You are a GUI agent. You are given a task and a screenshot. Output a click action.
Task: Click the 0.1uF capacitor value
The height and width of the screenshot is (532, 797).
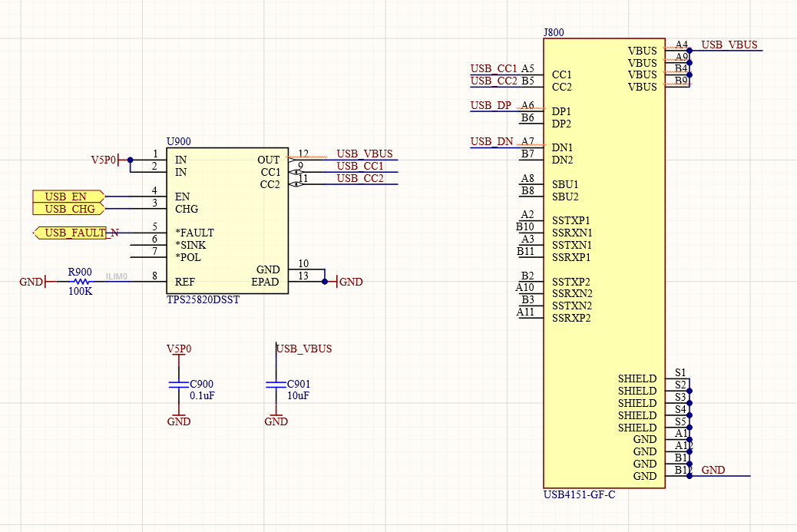202,395
